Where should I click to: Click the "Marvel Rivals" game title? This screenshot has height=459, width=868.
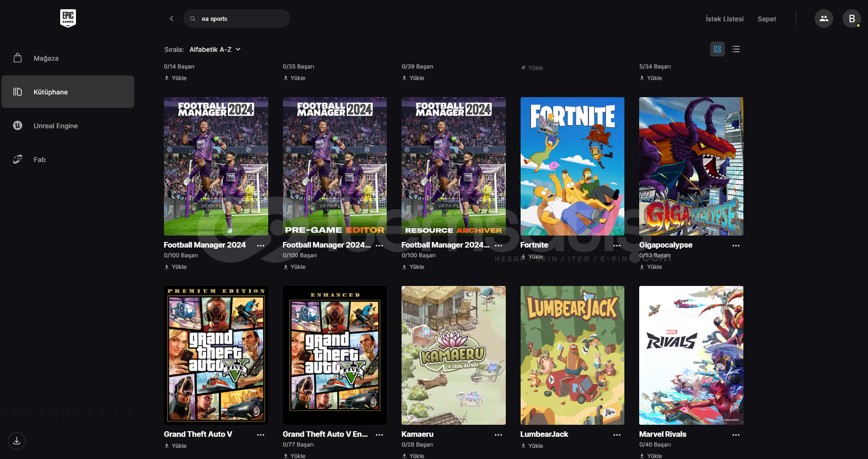[663, 434]
